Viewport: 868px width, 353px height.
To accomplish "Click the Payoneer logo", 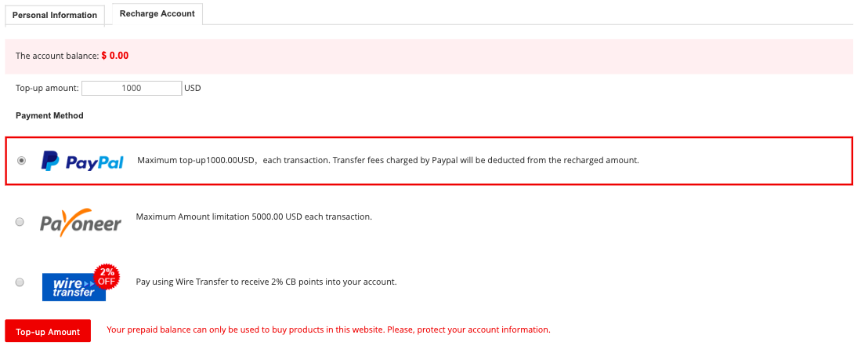I will [x=81, y=222].
